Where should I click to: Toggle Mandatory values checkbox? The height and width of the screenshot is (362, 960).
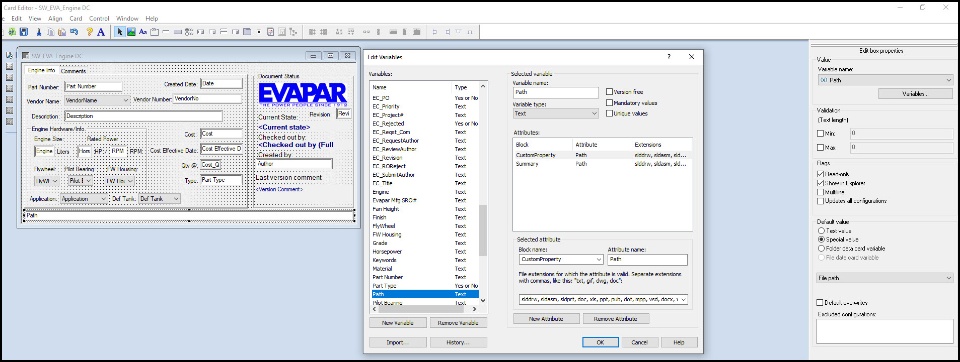coord(609,102)
